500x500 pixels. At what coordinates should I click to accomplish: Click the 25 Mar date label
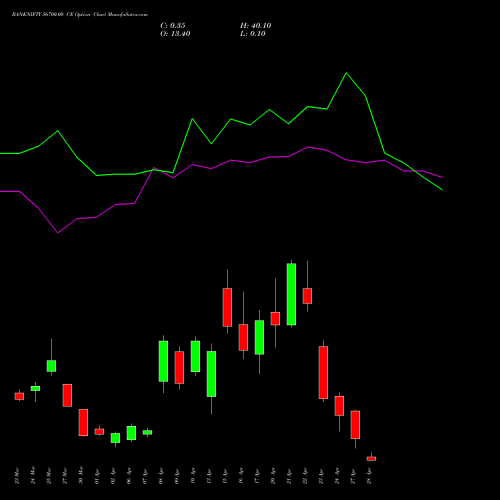point(49,476)
